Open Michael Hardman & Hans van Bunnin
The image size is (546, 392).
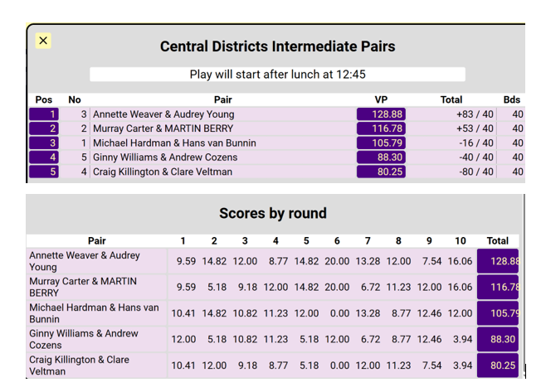pos(174,143)
